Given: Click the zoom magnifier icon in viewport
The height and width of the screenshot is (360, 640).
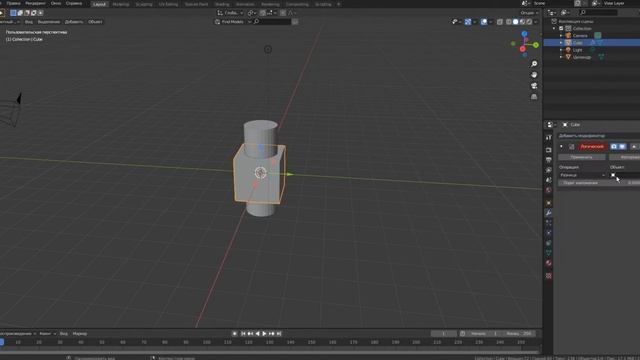Looking at the screenshot, I should [534, 64].
